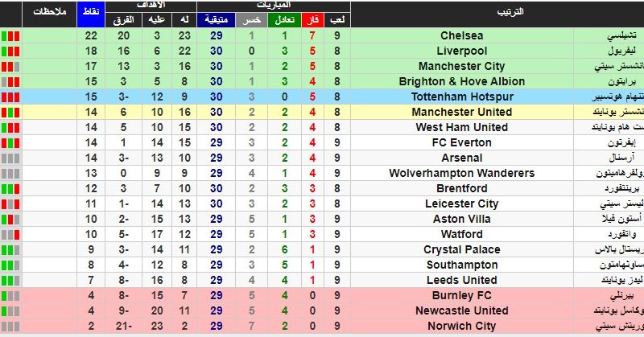Click Chelsea's 22 points cell
The width and height of the screenshot is (644, 337).
click(91, 35)
